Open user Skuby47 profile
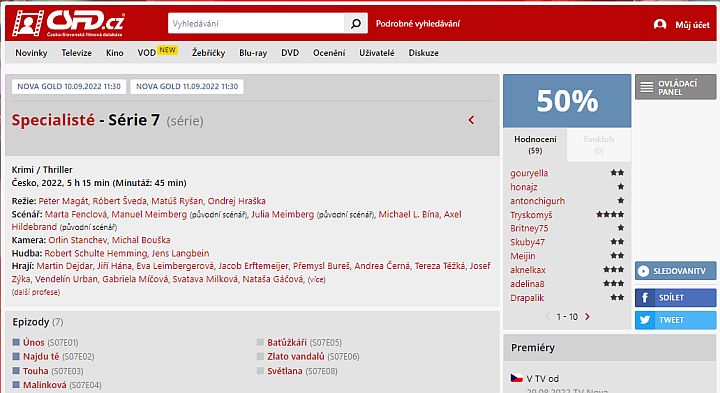The width and height of the screenshot is (720, 393). (527, 242)
